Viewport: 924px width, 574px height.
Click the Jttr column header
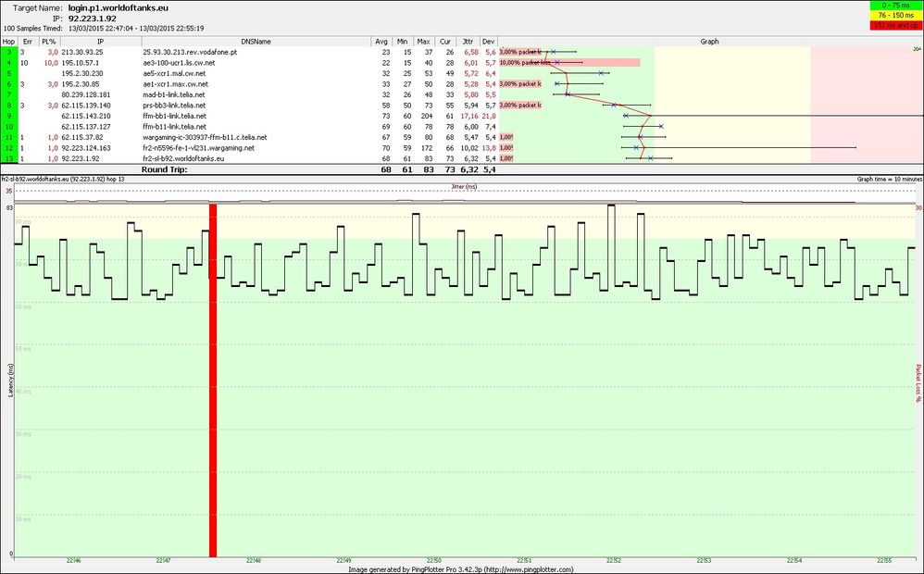point(467,41)
